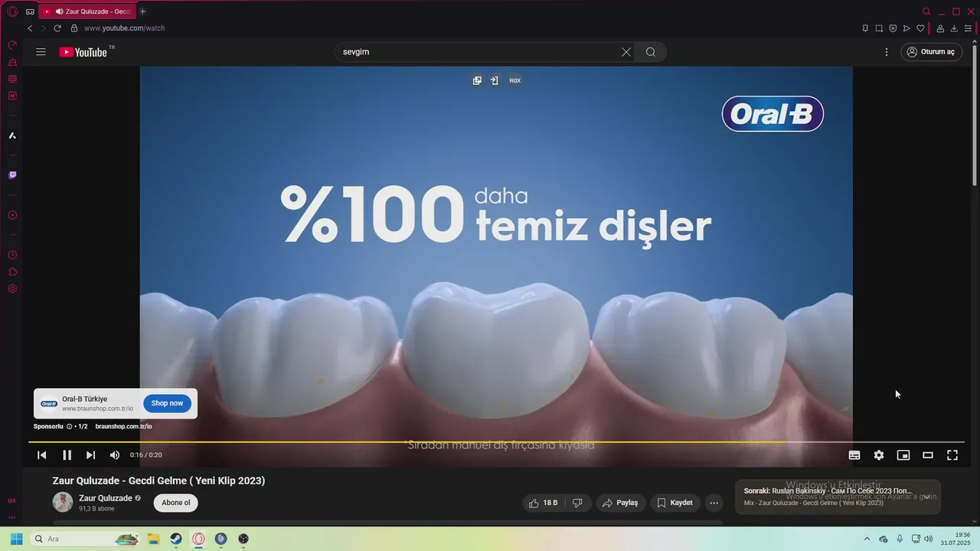Viewport: 980px width, 551px height.
Task: Open Opera sidebar speedometer GX Control icon
Action: pyautogui.click(x=12, y=45)
